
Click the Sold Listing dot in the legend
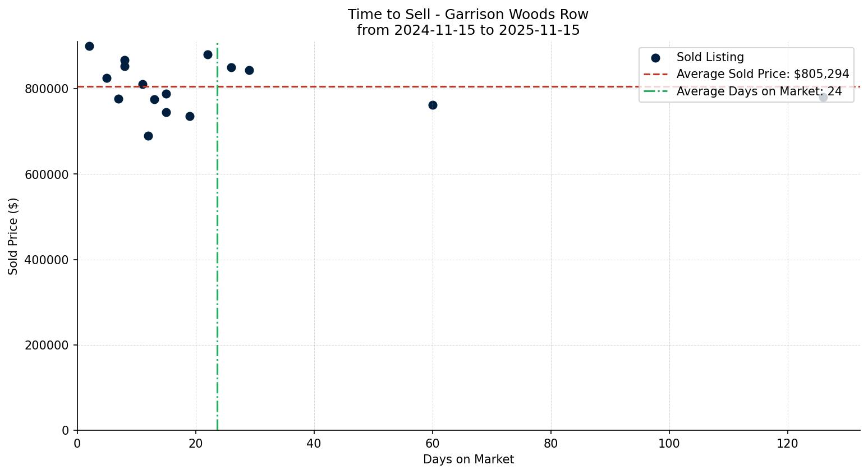tap(655, 58)
